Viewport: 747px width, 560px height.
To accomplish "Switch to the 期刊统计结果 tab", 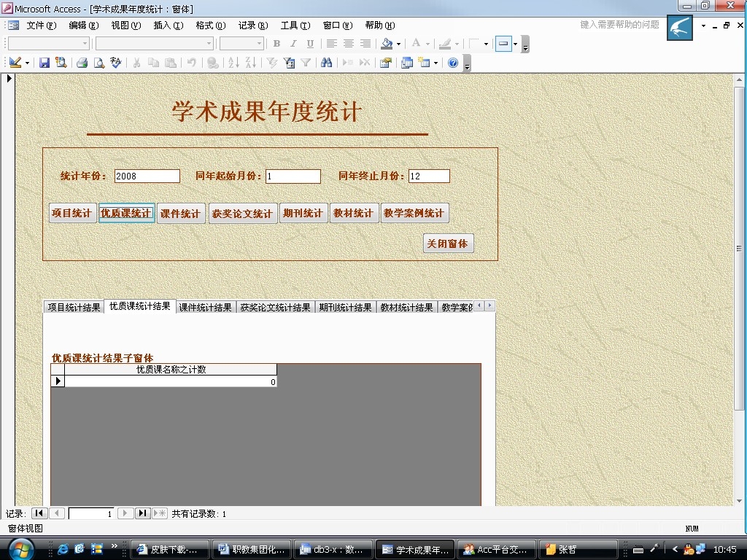I will [345, 308].
